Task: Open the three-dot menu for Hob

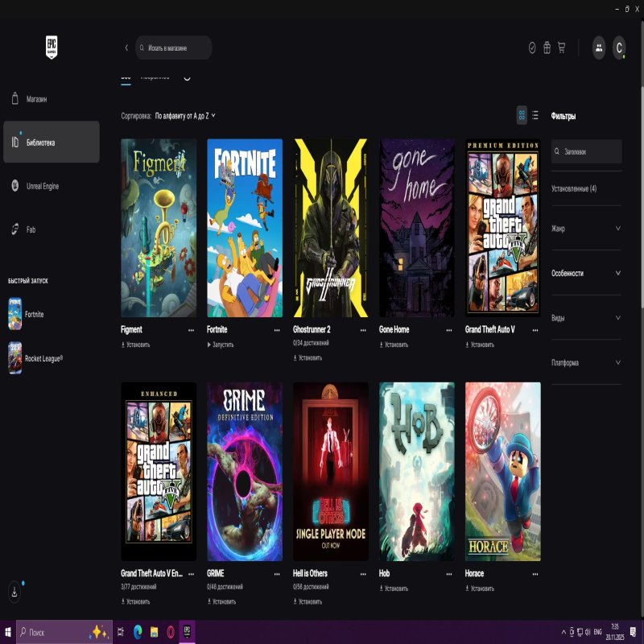Action: (x=449, y=574)
